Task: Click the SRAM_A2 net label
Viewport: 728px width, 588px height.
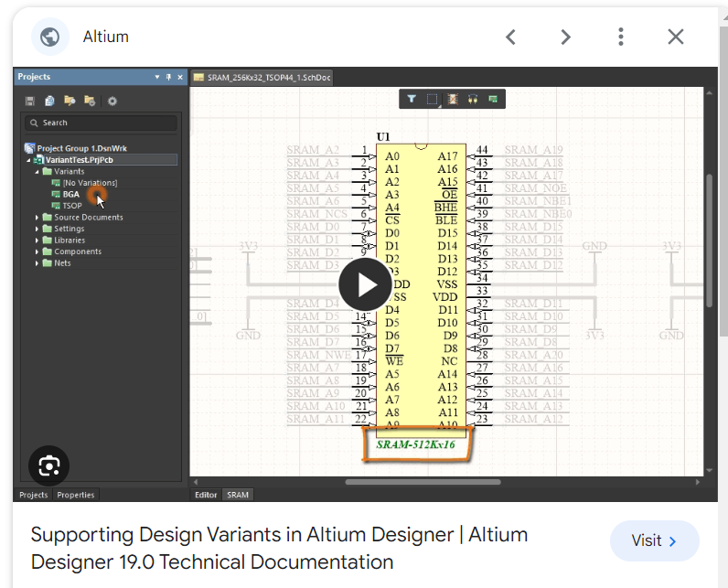Action: [313, 150]
